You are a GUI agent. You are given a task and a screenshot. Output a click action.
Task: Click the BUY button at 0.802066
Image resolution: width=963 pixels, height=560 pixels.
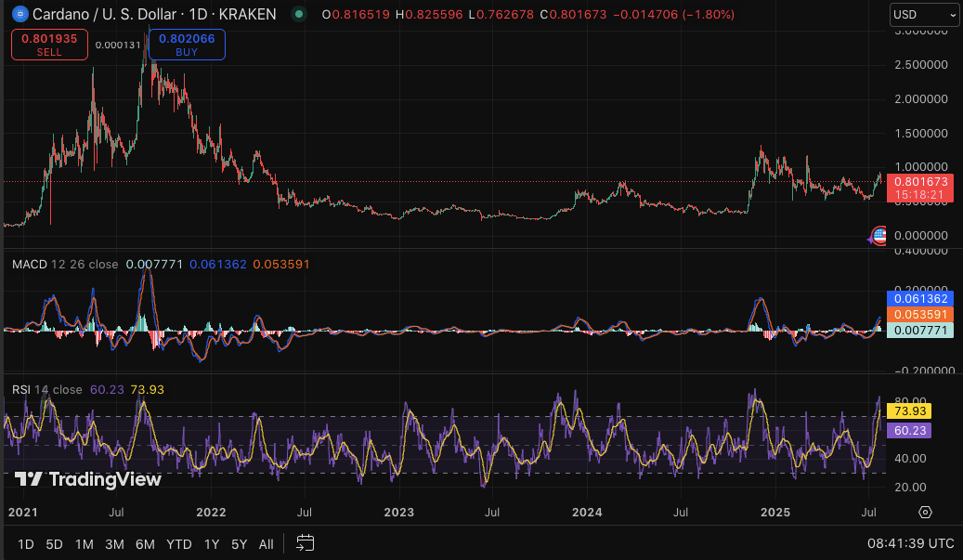coord(187,45)
